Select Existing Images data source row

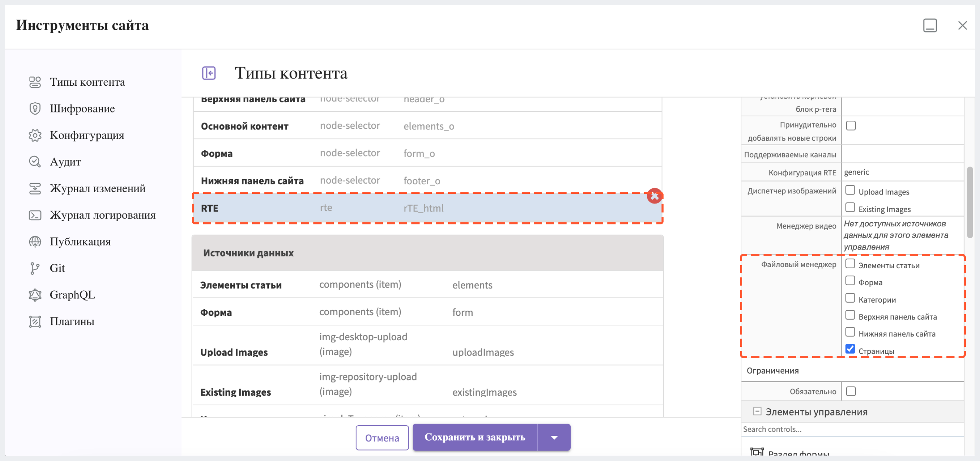tap(427, 385)
